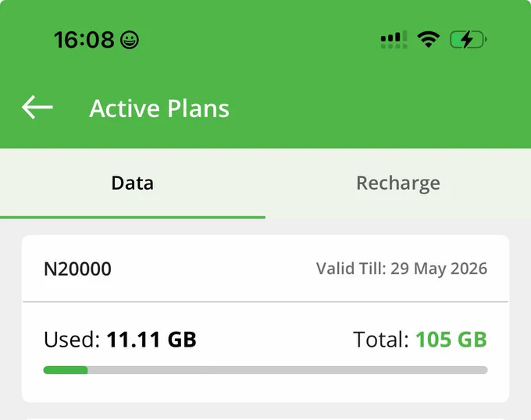Tap the smiley face status icon
Image resolution: width=531 pixels, height=420 pixels.
pyautogui.click(x=130, y=40)
